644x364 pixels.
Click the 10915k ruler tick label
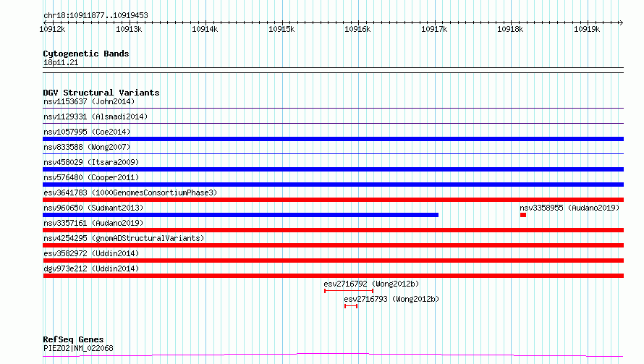click(x=281, y=29)
